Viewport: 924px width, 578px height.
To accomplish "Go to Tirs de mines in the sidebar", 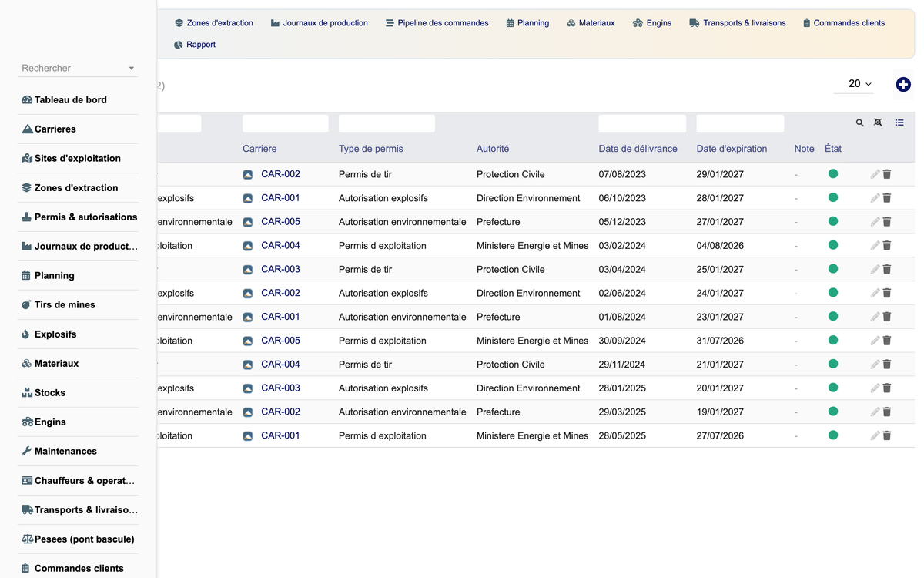I will [x=79, y=305].
